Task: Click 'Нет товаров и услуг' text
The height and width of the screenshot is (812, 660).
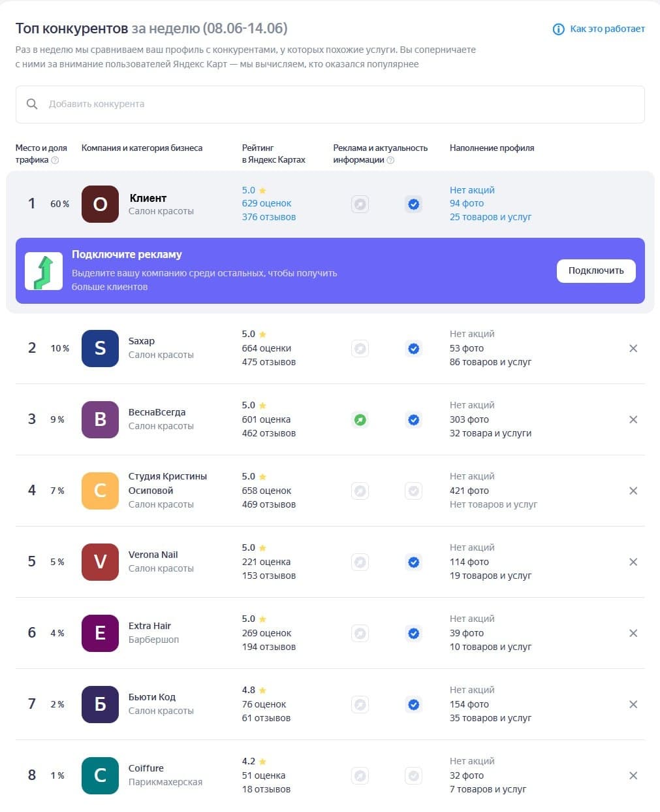Action: tap(494, 504)
